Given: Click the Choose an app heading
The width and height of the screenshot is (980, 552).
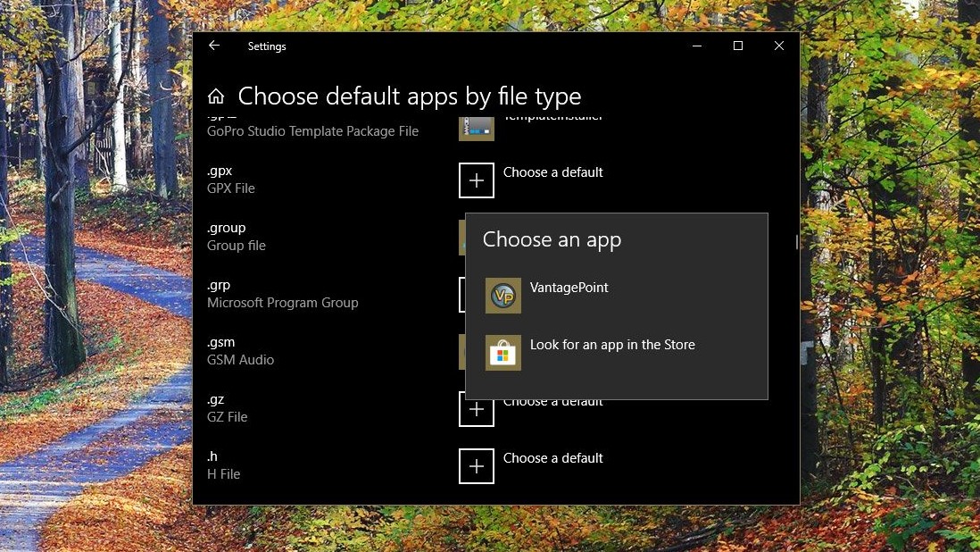Looking at the screenshot, I should click(x=552, y=240).
